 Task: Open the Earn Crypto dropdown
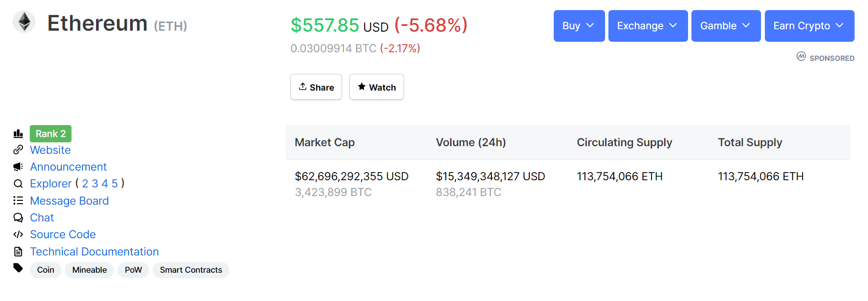pos(809,26)
